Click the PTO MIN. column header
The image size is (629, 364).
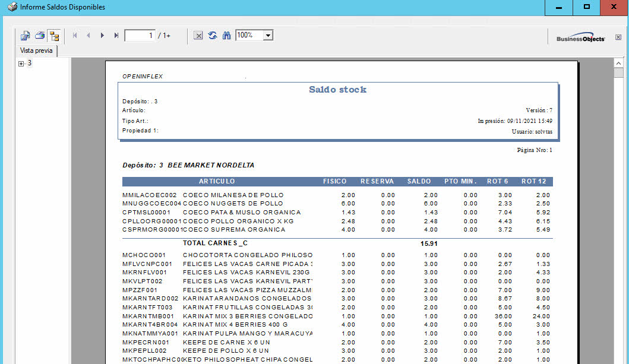[460, 182]
